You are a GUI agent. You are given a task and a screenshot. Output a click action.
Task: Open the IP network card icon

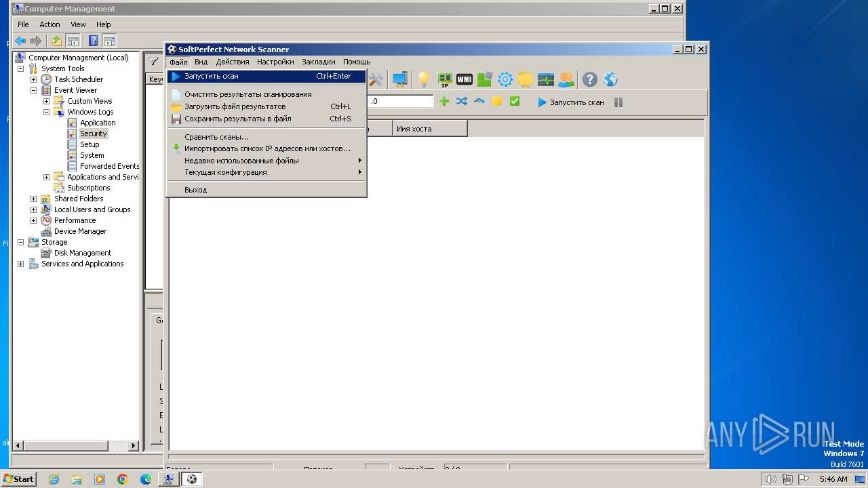coord(445,79)
